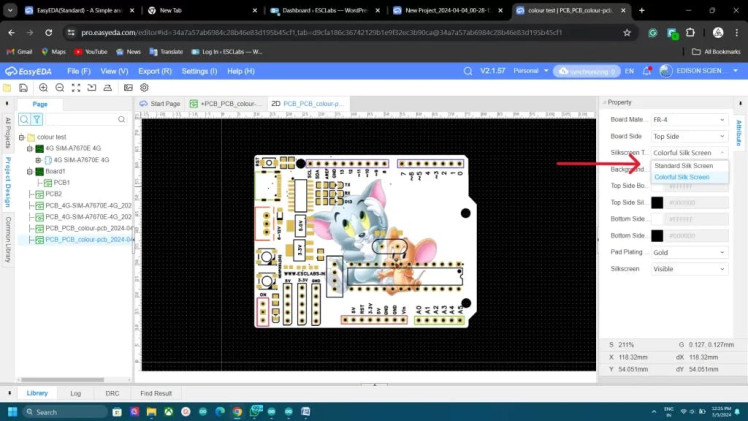
Task: Open the Export menu
Action: [x=155, y=71]
